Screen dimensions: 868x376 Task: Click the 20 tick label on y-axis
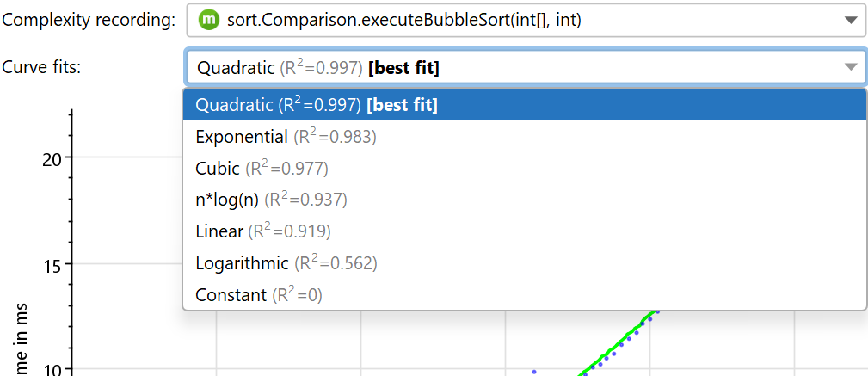(50, 158)
